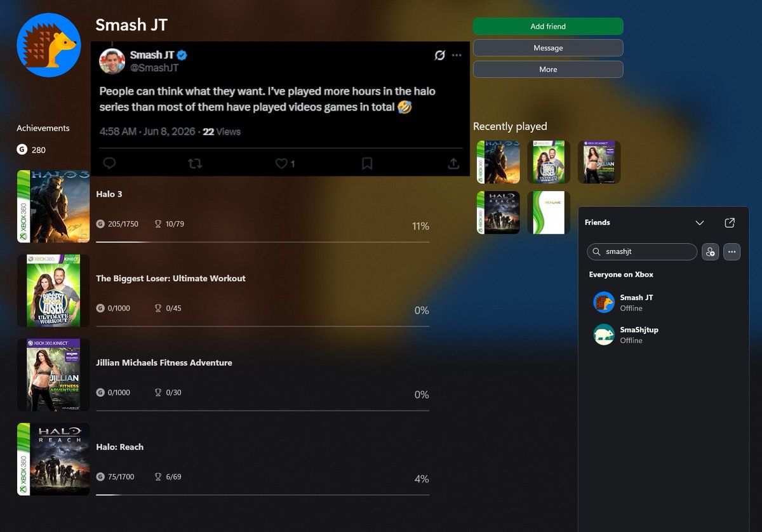Click the tweet retweet icon

point(195,163)
